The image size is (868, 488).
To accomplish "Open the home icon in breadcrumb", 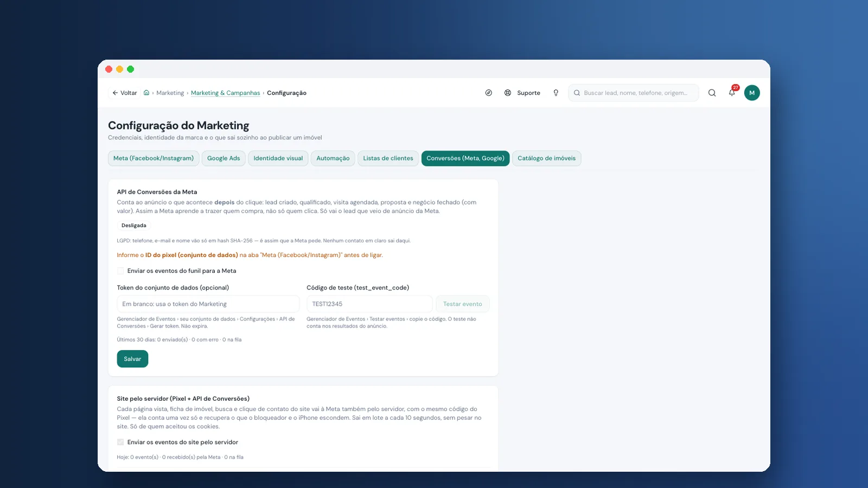I will 146,93.
